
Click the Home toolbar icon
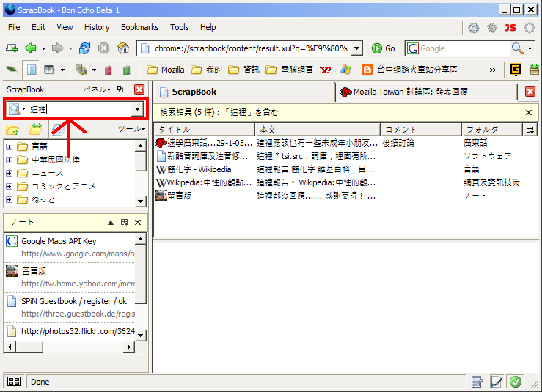pyautogui.click(x=123, y=48)
